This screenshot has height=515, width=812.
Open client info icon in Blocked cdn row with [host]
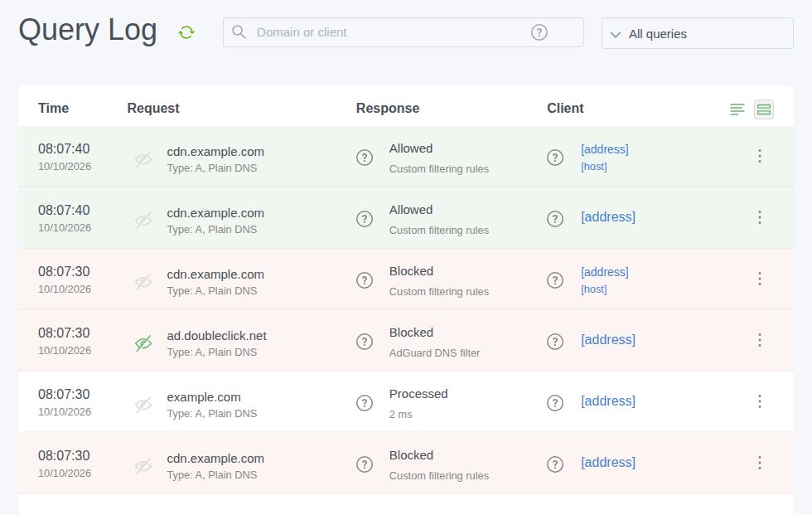point(555,279)
